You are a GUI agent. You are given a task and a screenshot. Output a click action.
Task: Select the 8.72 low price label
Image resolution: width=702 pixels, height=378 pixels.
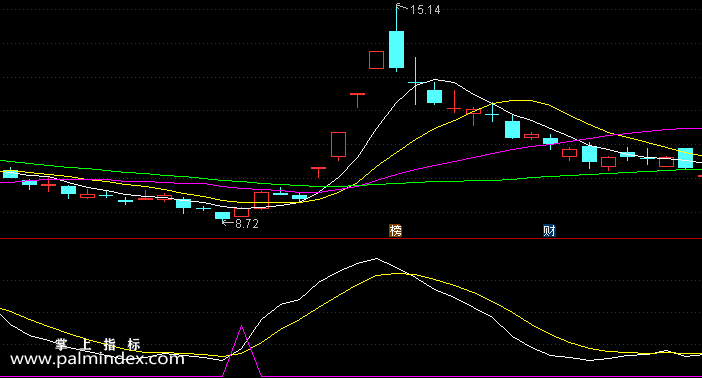(247, 224)
